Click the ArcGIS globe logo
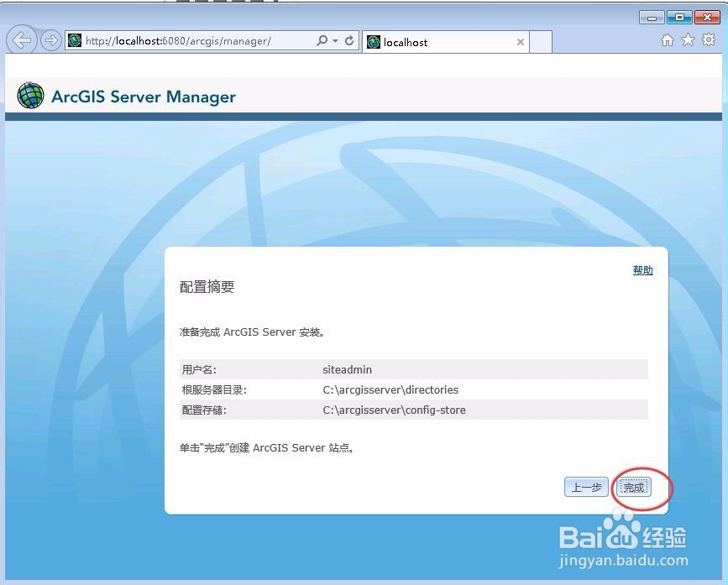Screen dimensions: 728x585 coord(30,96)
